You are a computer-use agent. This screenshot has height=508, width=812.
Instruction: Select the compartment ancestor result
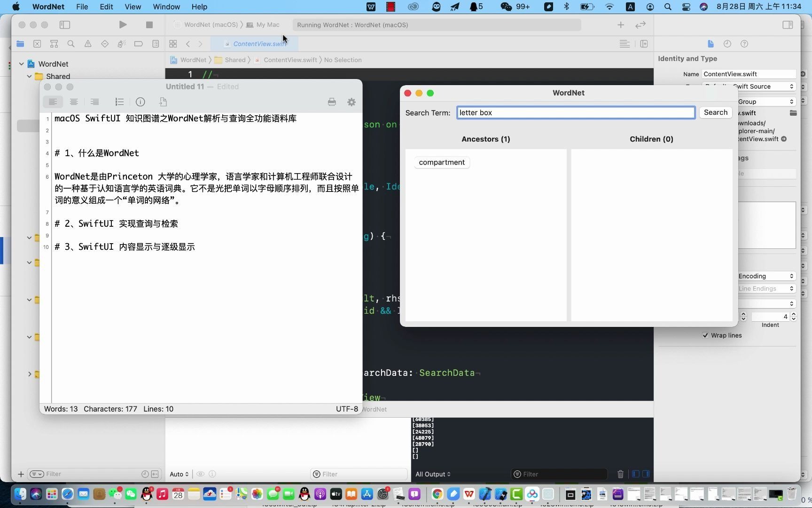click(441, 162)
